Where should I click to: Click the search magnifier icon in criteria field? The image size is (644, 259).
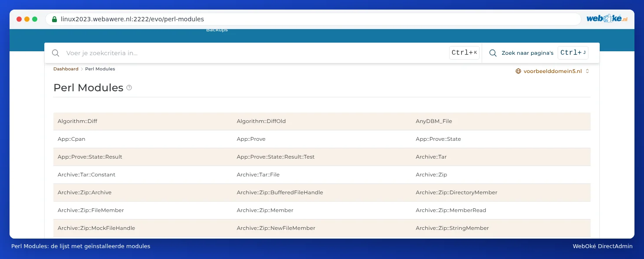point(56,53)
